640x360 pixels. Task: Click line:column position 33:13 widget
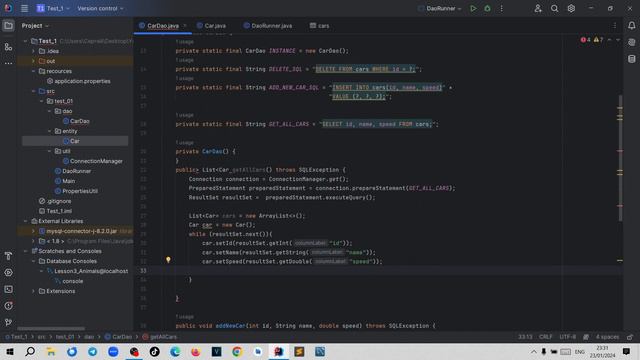click(525, 337)
